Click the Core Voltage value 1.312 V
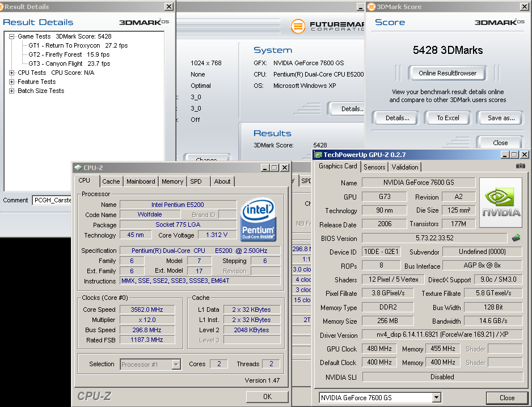The height and width of the screenshot is (407, 532). 217,235
